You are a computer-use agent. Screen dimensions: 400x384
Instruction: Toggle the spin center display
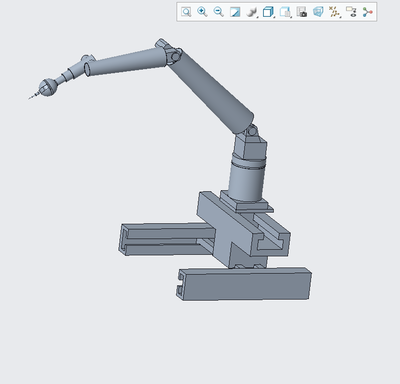(367, 12)
